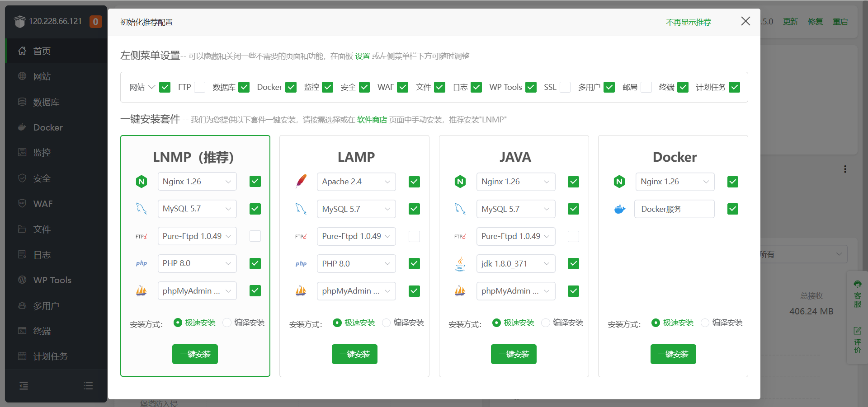Enable the 邮局 menu checkbox
The height and width of the screenshot is (407, 868).
646,87
